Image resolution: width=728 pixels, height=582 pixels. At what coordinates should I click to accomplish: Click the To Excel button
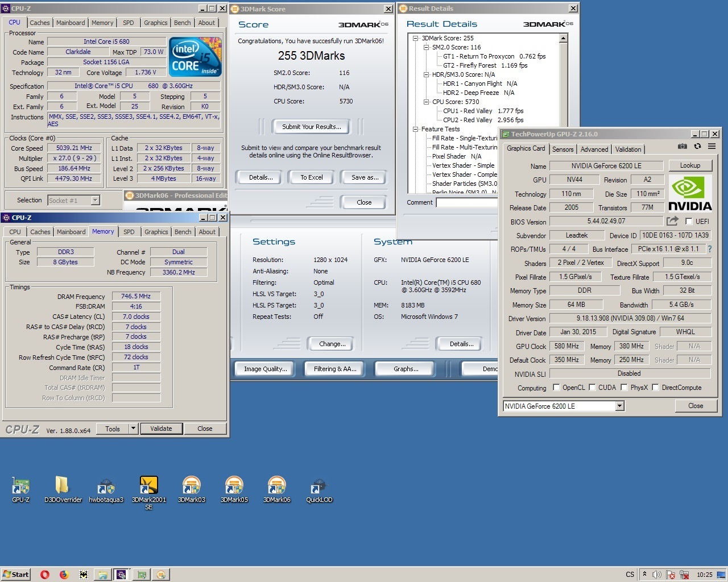[311, 177]
